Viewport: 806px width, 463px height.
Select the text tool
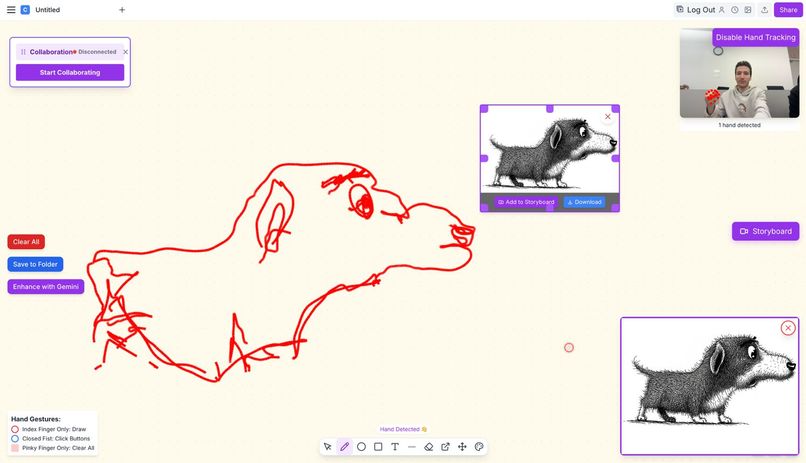pos(395,447)
